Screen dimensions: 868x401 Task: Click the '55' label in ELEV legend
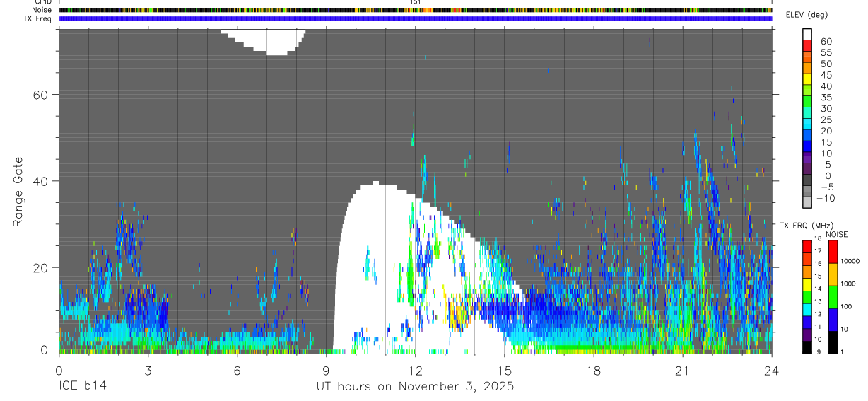click(826, 52)
